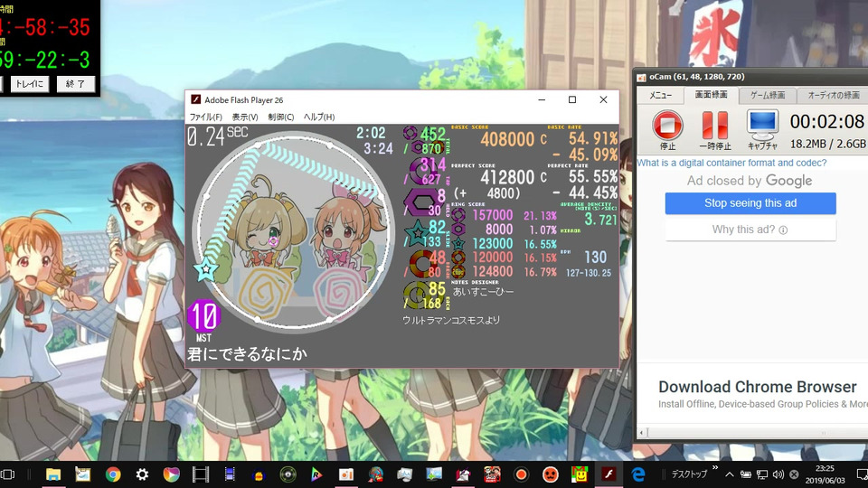This screenshot has height=488, width=868.
Task: Click the トレイに button in the timer window
Action: 29,84
